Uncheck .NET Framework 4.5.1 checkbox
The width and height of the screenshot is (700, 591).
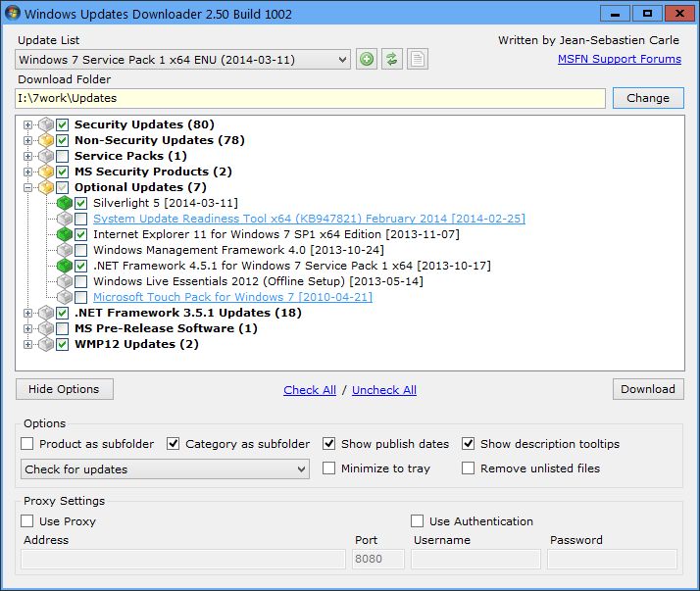pos(80,266)
